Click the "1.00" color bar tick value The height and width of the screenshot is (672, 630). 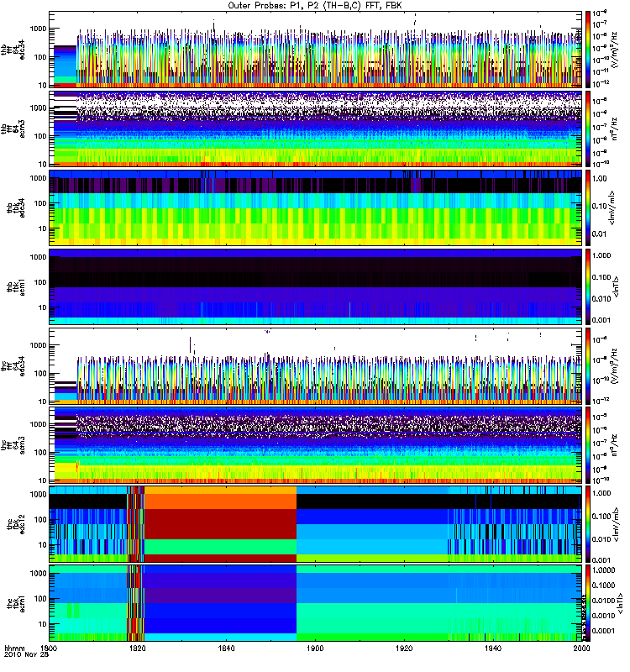[600, 179]
